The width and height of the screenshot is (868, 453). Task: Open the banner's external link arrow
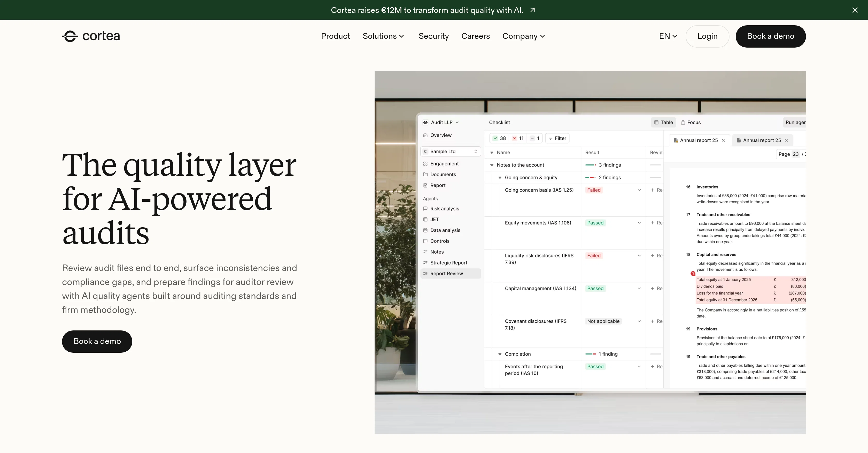coord(533,10)
